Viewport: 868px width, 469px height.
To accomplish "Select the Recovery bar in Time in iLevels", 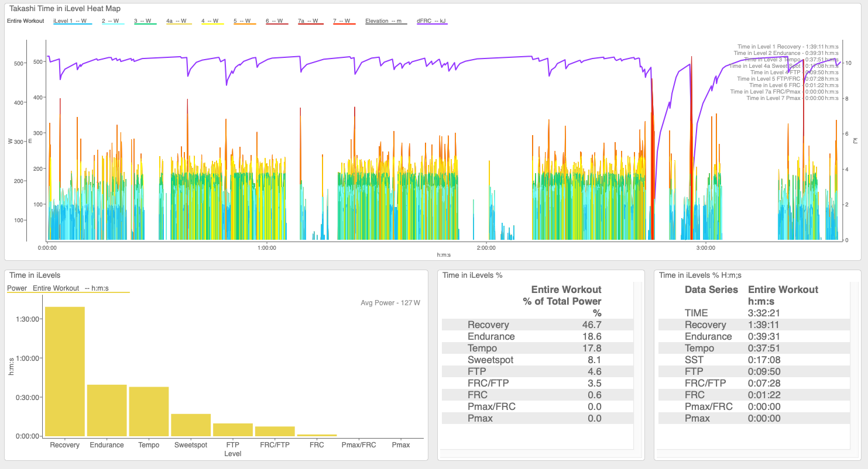I will coord(65,371).
